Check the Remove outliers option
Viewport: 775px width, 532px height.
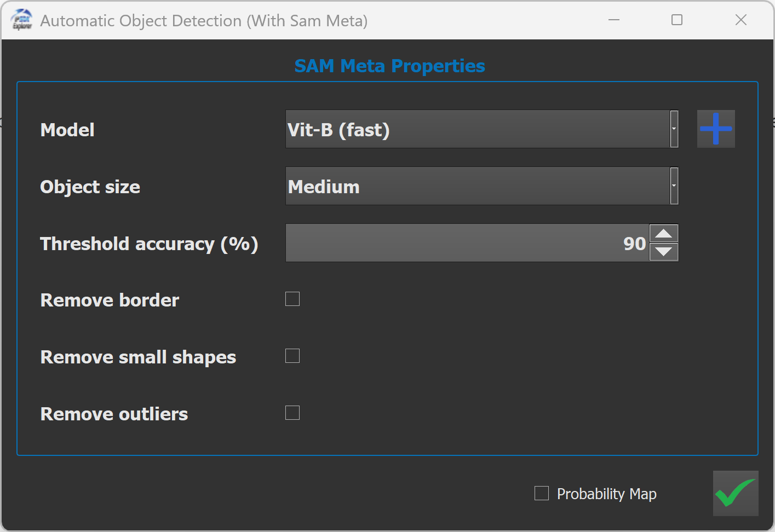coord(292,413)
